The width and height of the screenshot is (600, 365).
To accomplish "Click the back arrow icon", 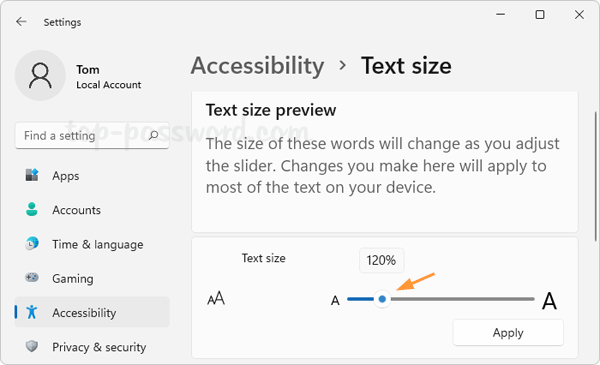I will [x=21, y=22].
